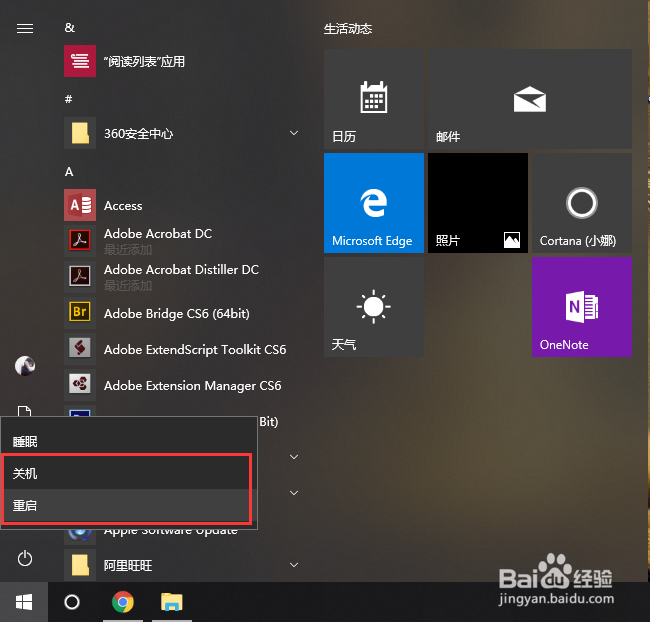This screenshot has width=650, height=622.
Task: Click the Windows Start button
Action: (24, 602)
